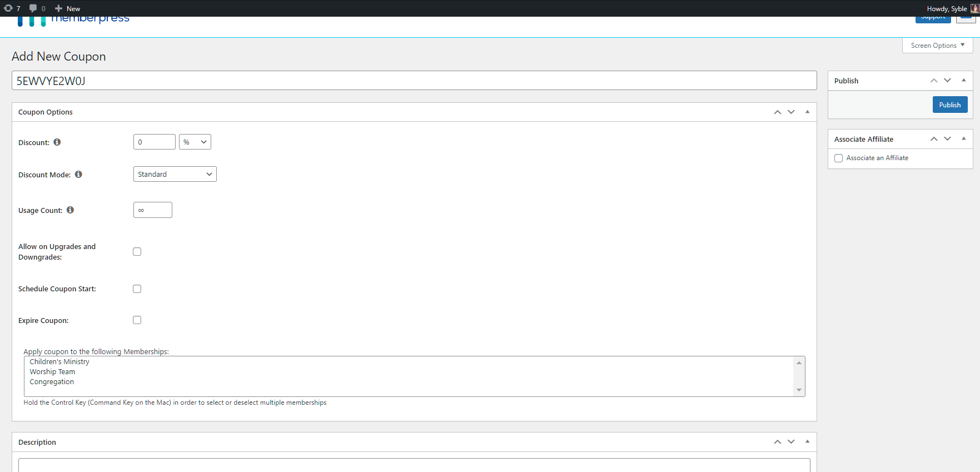Check Associate an Affiliate option
Viewport: 980px width, 472px height.
click(838, 158)
